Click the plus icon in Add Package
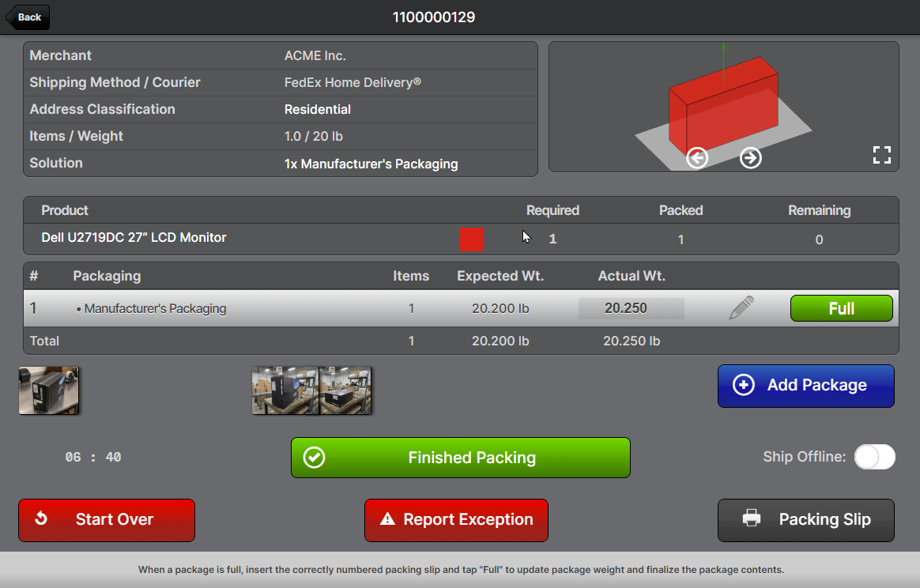 coord(744,385)
